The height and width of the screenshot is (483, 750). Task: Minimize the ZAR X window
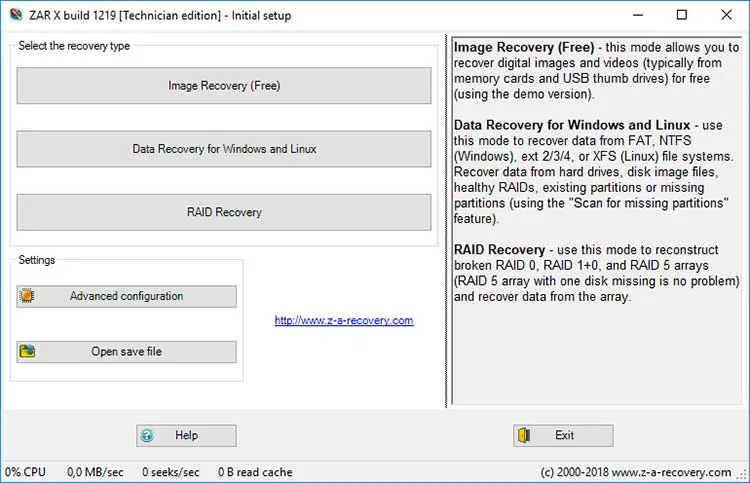[x=638, y=15]
